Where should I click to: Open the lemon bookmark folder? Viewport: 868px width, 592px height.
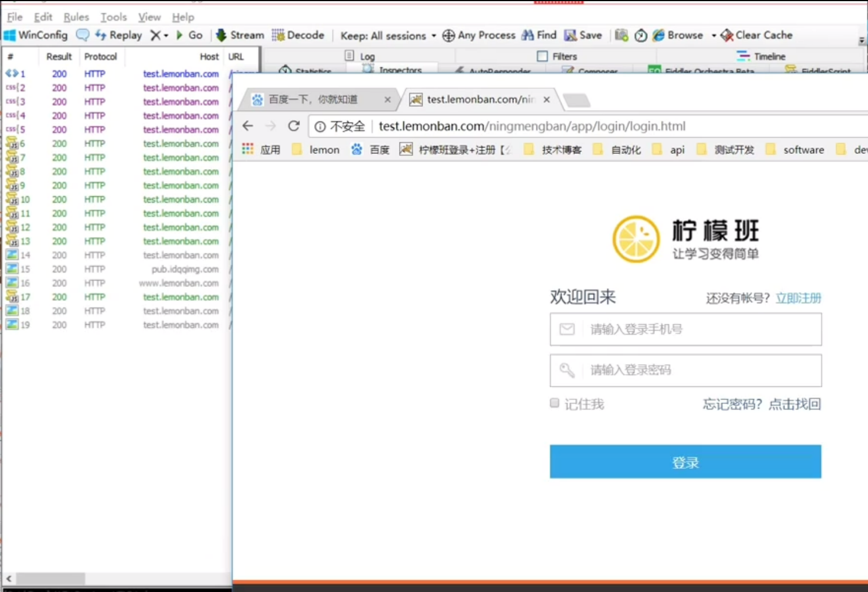coord(316,149)
